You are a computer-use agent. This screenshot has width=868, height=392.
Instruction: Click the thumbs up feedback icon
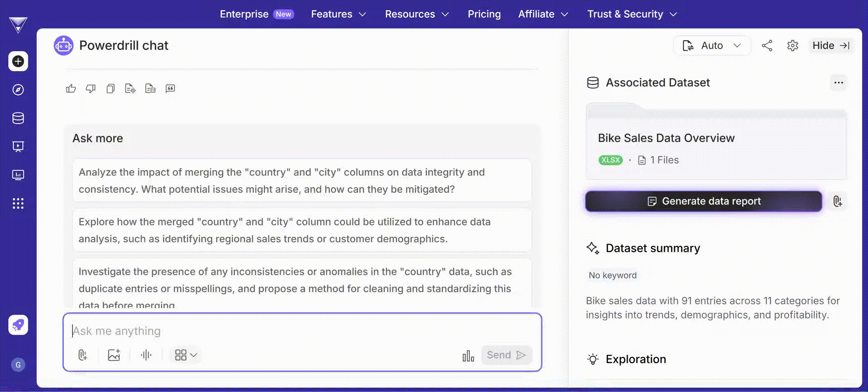click(x=71, y=89)
